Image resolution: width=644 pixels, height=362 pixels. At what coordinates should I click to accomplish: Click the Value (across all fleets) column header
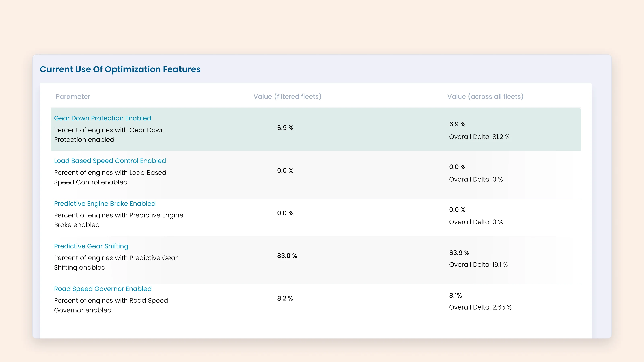point(485,97)
